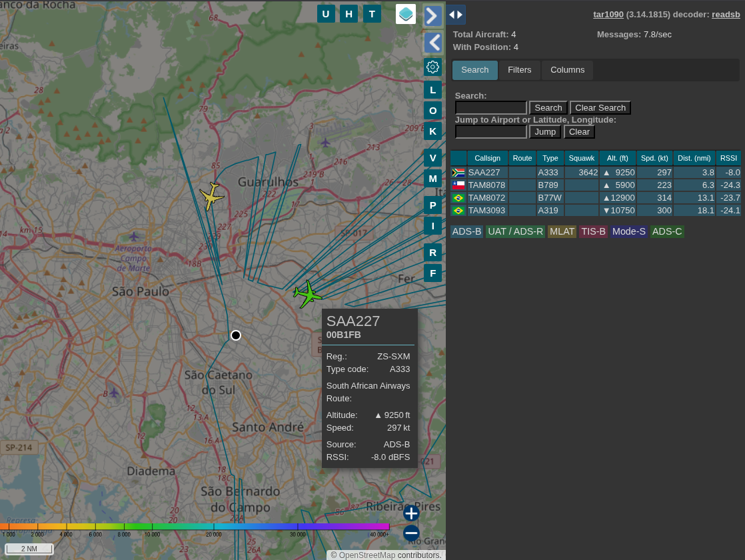This screenshot has width=745, height=560.
Task: Click the altitude color scale bar
Action: pos(195,527)
